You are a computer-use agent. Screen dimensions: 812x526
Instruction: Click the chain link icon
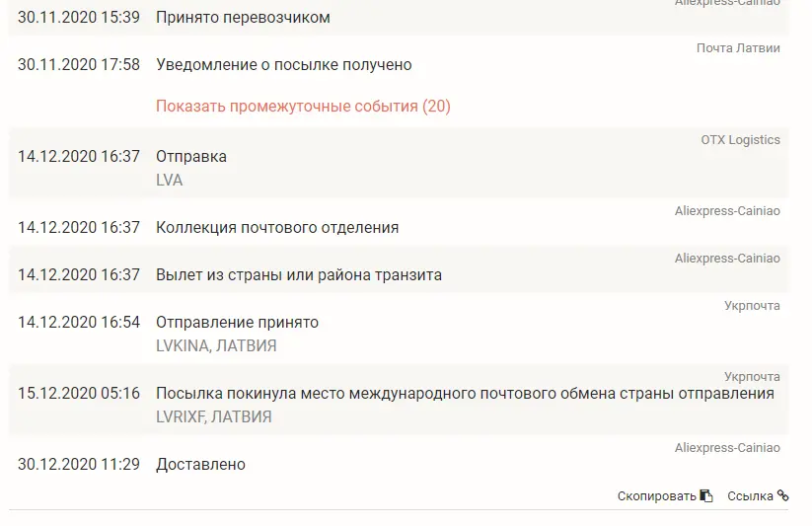[x=783, y=496]
